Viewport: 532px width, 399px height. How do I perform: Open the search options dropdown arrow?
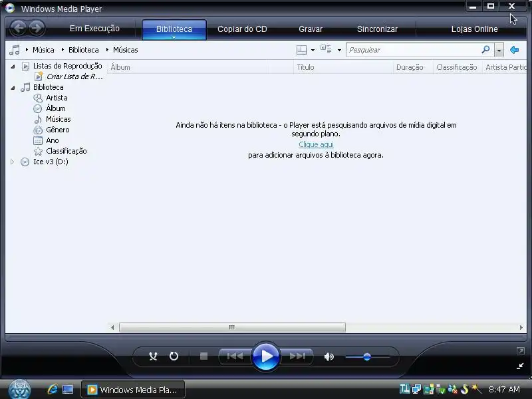(x=499, y=51)
